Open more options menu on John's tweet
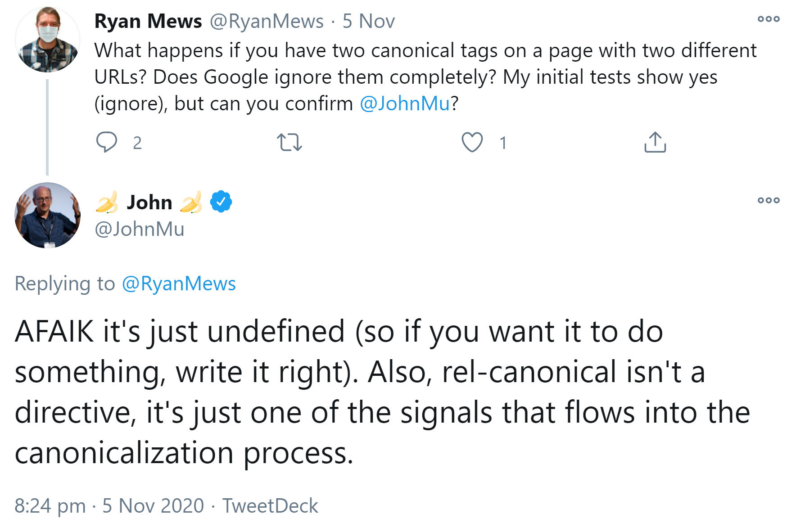Viewport: 796px width, 532px height. (768, 200)
